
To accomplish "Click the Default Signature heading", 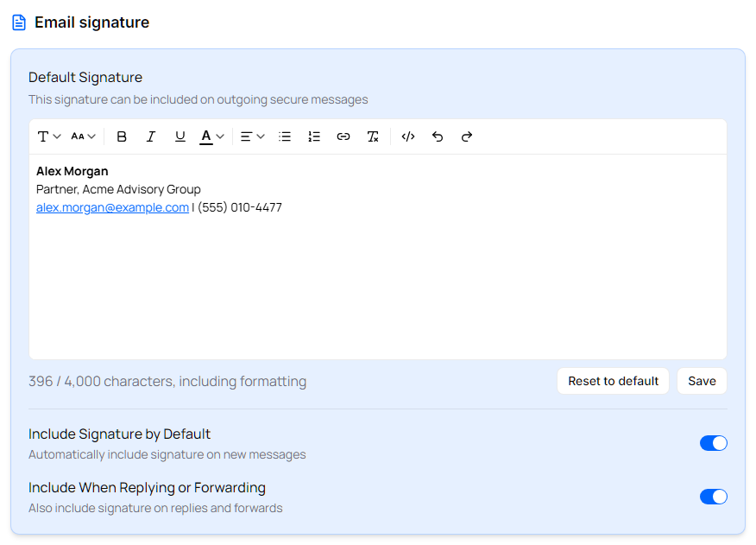I will tap(85, 77).
